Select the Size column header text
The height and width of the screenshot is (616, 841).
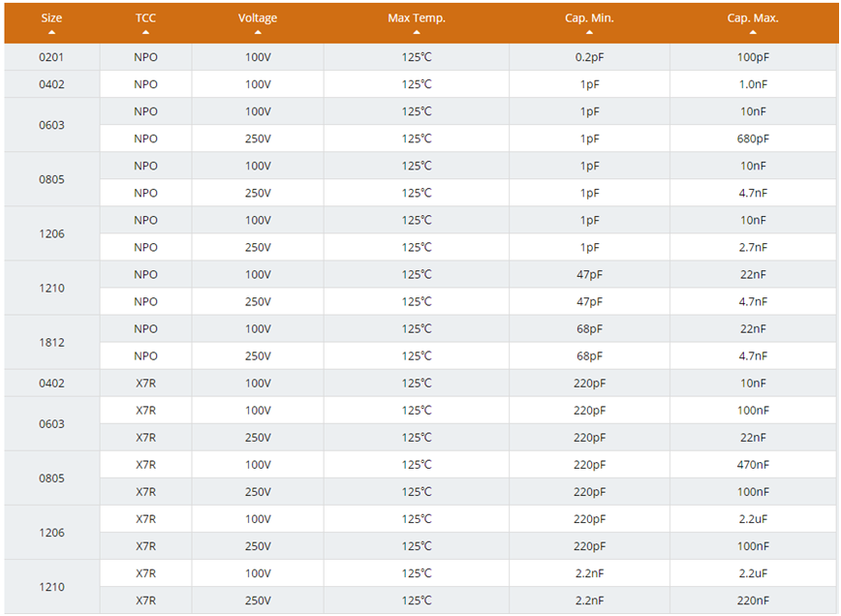tap(51, 17)
